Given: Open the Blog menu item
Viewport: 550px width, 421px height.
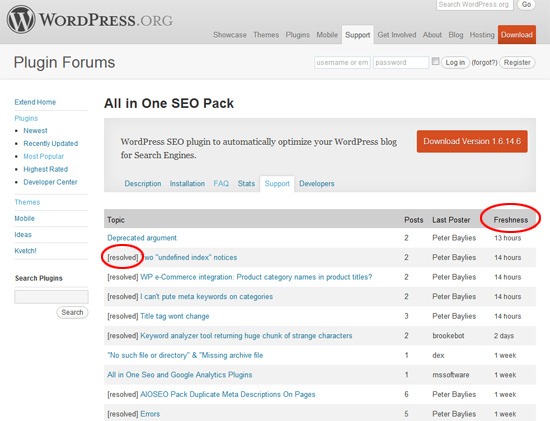Looking at the screenshot, I should pyautogui.click(x=456, y=35).
